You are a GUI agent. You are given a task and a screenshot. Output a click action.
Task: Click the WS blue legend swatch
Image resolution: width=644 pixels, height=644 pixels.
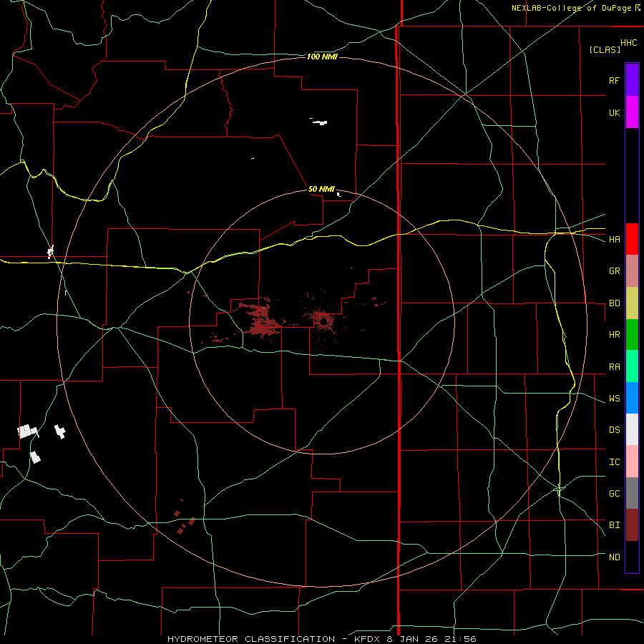coord(632,398)
